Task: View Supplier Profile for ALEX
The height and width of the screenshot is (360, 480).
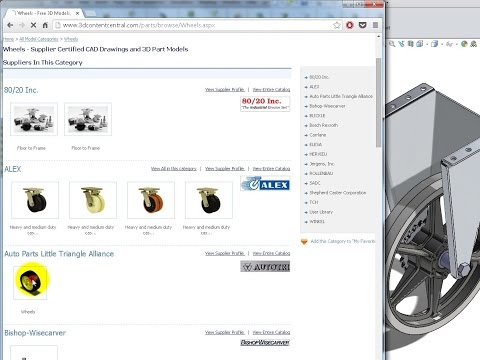Action: tap(225, 169)
